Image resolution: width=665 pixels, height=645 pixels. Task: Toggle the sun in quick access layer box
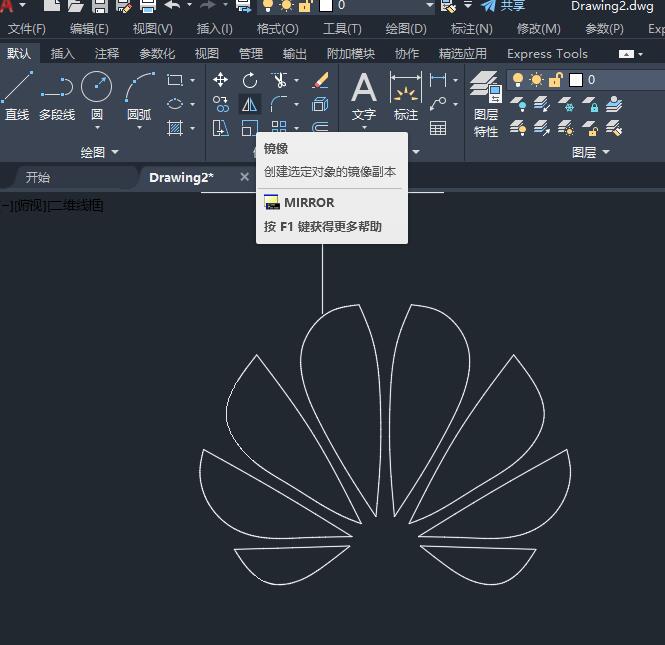pos(287,5)
